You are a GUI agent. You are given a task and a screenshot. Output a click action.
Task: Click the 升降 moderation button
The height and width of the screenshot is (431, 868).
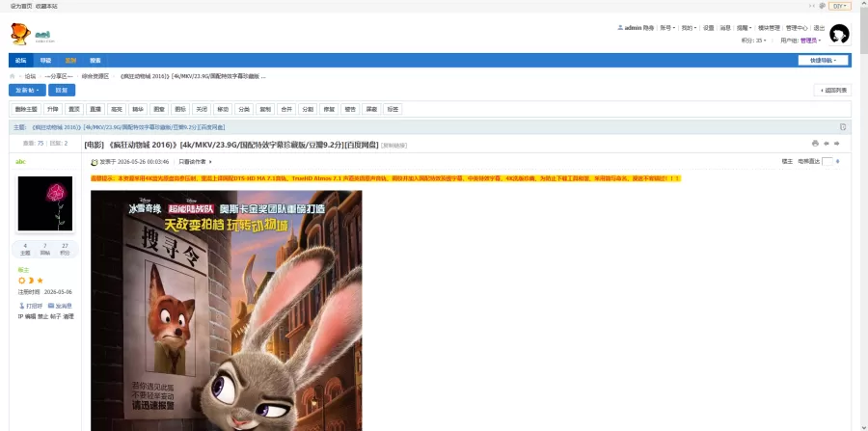(52, 110)
